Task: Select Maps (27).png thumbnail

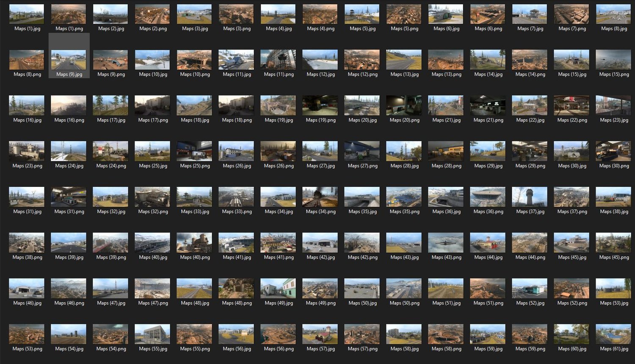Action: point(362,151)
